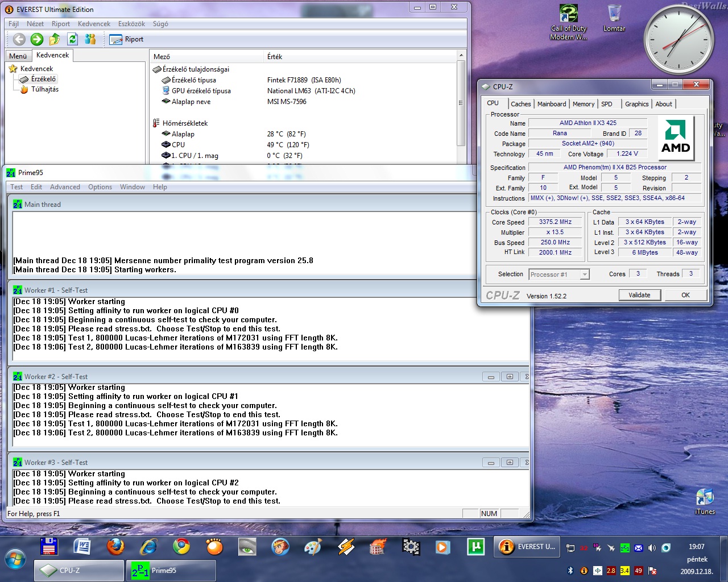
Task: Click the floppy disk flag taskbar icon
Action: click(49, 547)
